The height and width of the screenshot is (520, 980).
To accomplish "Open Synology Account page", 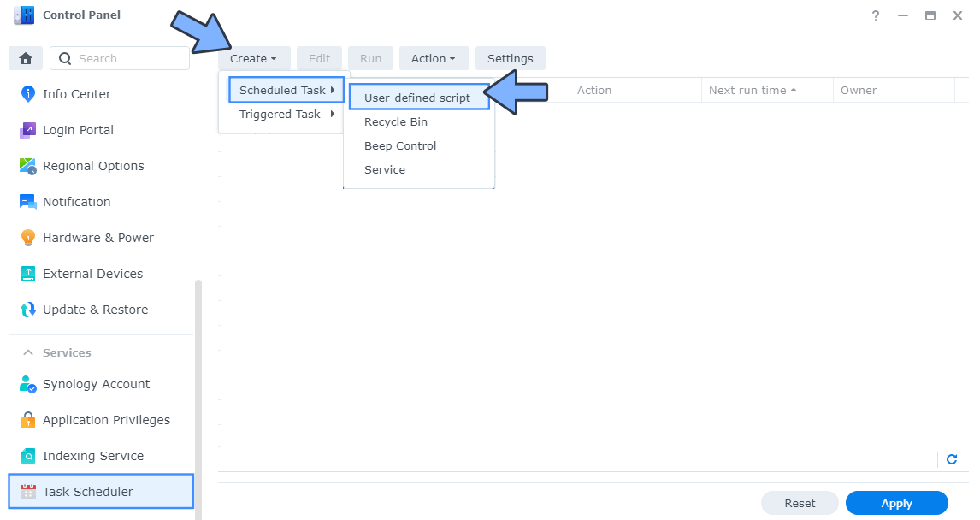I will [97, 384].
